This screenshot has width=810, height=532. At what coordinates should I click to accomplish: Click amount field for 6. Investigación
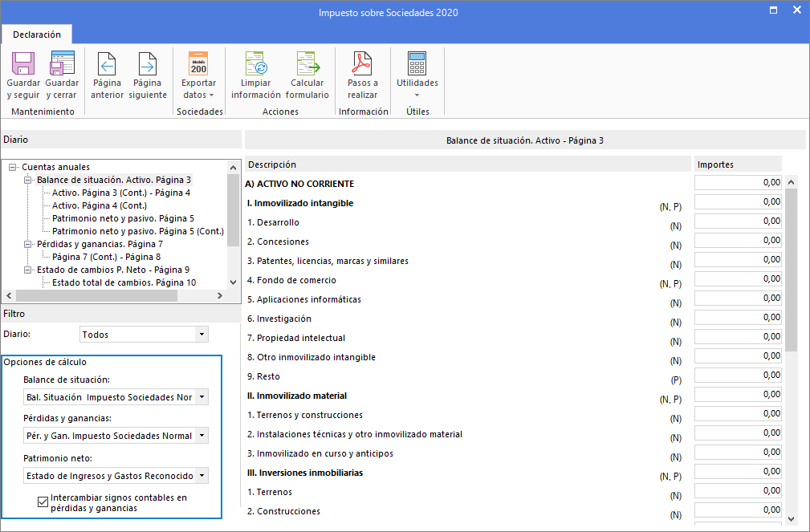coord(738,317)
